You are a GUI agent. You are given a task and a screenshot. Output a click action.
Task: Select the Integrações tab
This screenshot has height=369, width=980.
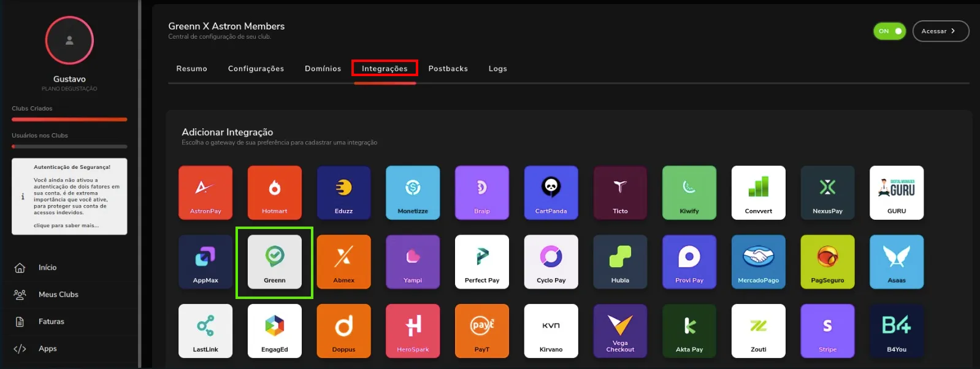385,69
